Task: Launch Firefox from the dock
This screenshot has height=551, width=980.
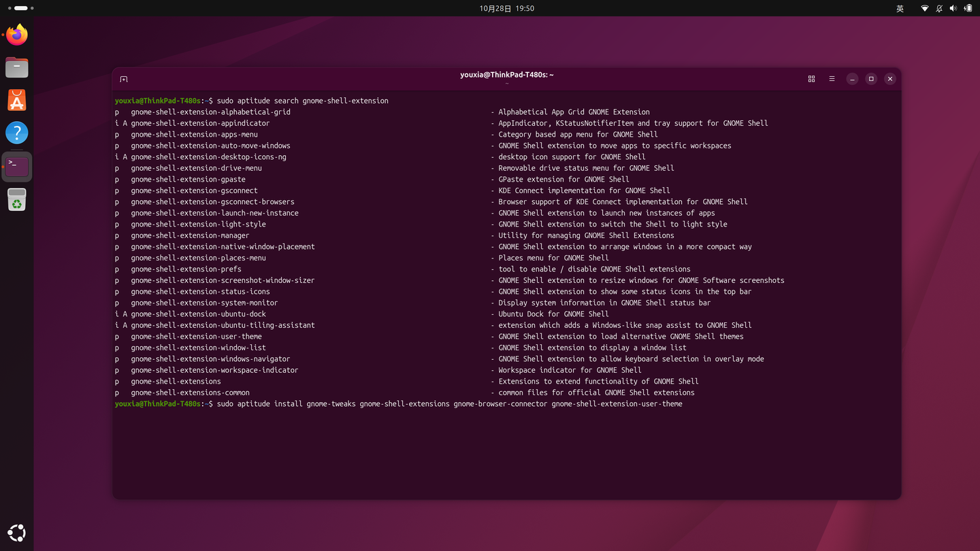Action: click(16, 34)
